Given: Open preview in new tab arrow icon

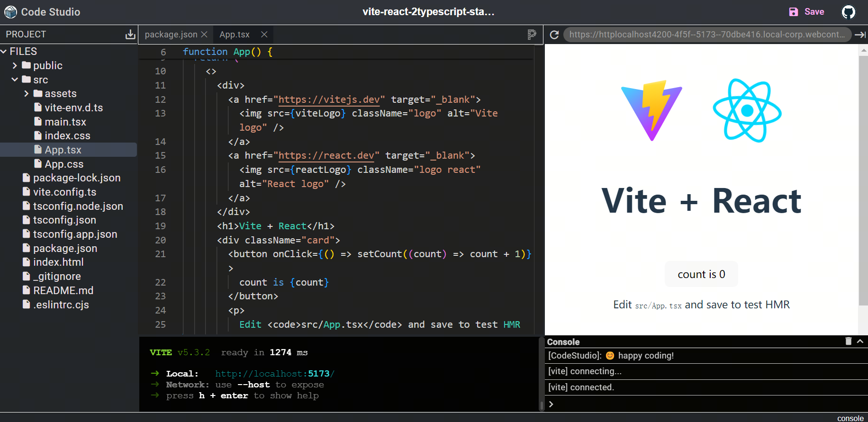Looking at the screenshot, I should 860,35.
